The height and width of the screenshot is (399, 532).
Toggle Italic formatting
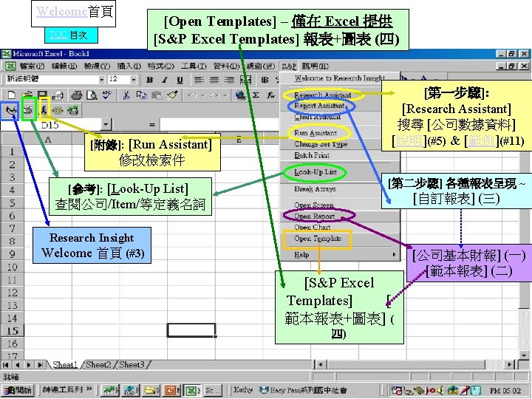tap(165, 80)
